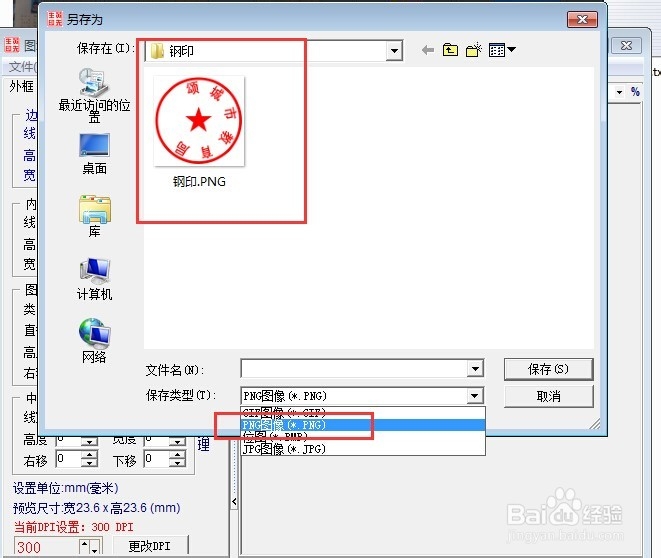
Task: Open the 文件 menu in background window
Action: pos(22,67)
